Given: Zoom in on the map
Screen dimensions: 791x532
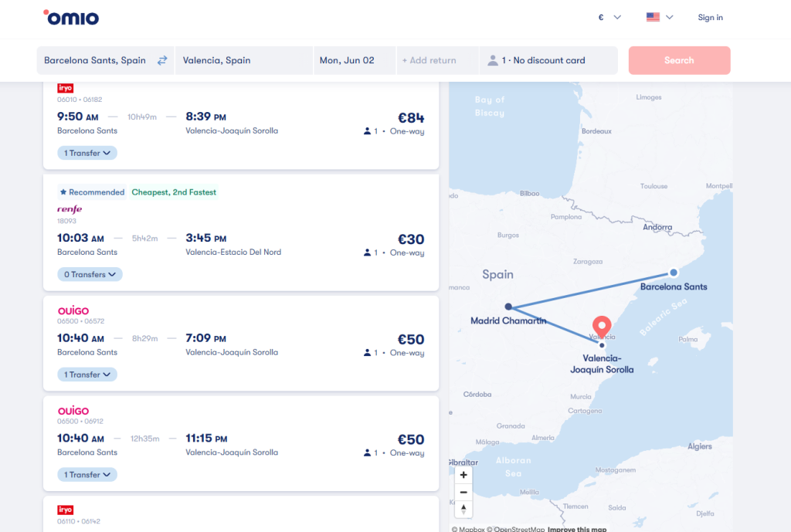Looking at the screenshot, I should coord(463,475).
